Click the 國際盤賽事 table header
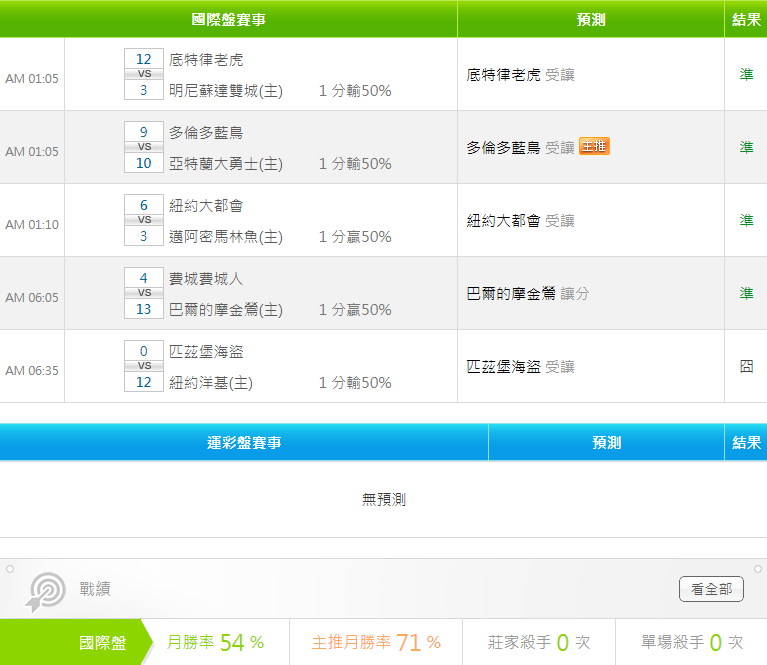The image size is (767, 665). (x=228, y=20)
